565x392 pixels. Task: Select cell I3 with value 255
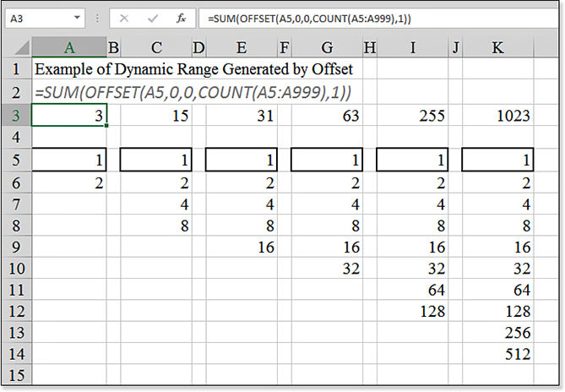tap(413, 115)
